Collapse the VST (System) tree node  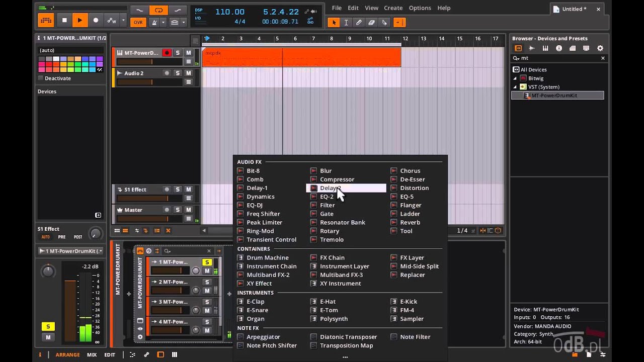point(515,87)
